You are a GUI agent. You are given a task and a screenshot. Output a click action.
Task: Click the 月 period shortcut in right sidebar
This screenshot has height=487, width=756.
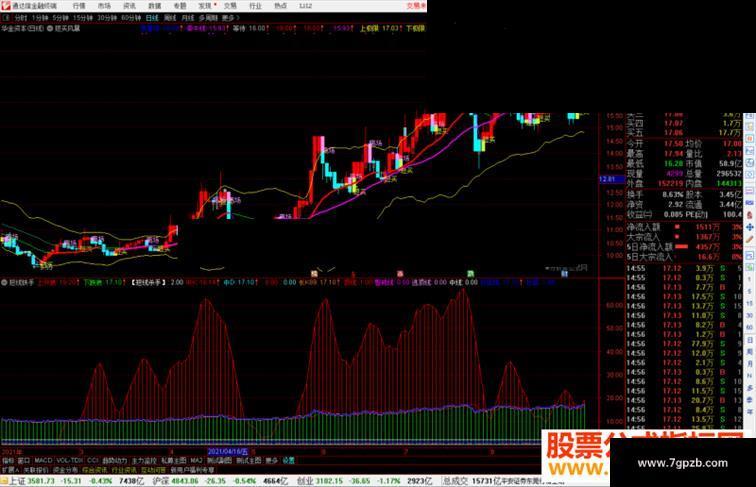point(750,364)
